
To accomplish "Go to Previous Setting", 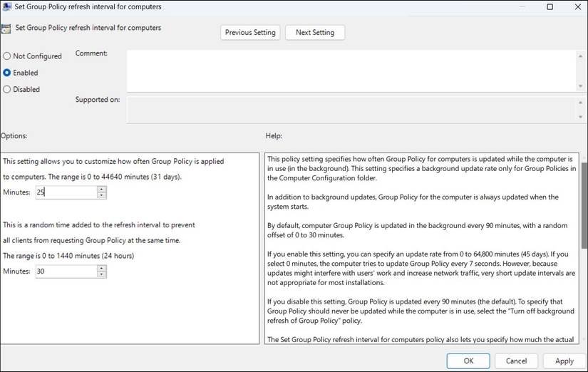I will [x=250, y=33].
